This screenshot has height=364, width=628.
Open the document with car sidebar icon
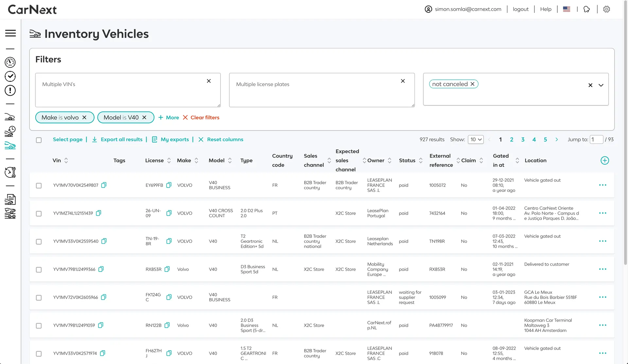tap(10, 199)
